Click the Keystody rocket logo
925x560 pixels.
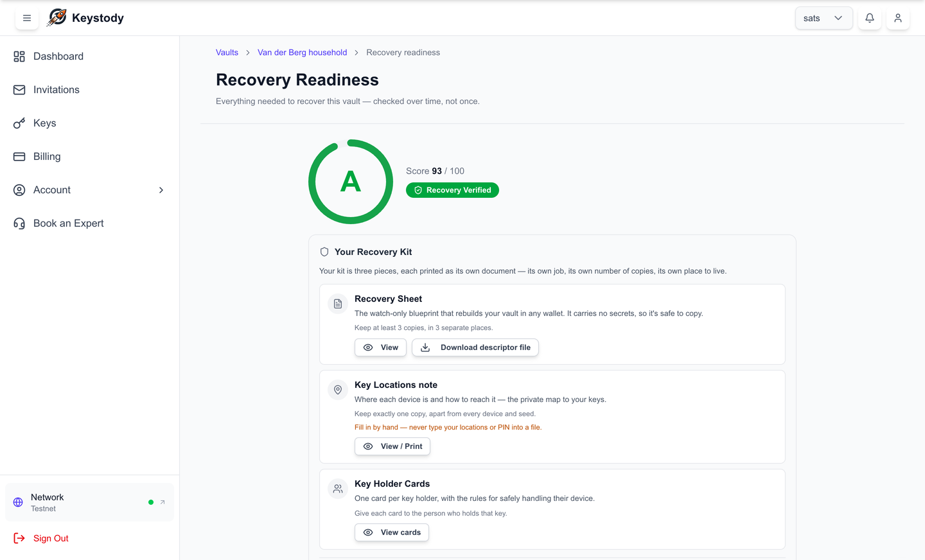[57, 17]
